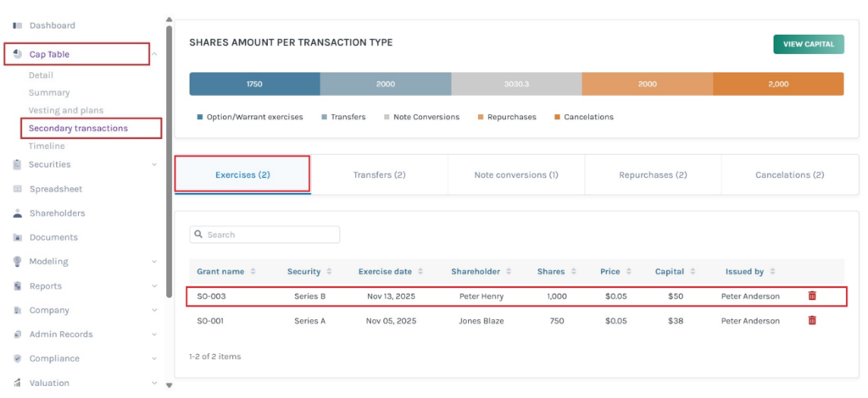The width and height of the screenshot is (868, 398).
Task: Open the Timeline submenu item
Action: pos(47,146)
